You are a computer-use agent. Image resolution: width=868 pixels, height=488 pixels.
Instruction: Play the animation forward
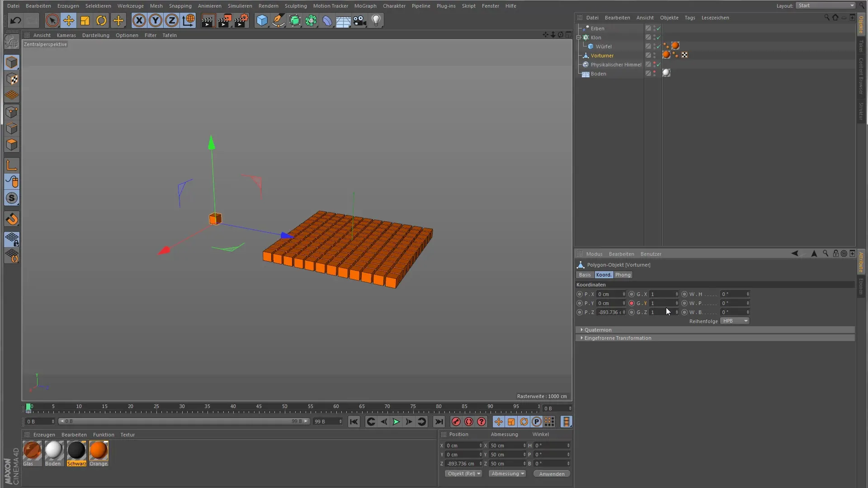point(396,422)
